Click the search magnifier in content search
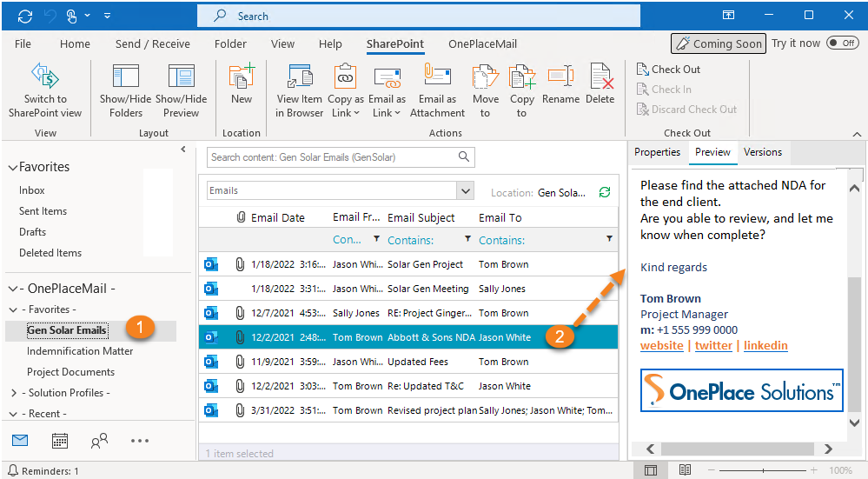 (464, 156)
